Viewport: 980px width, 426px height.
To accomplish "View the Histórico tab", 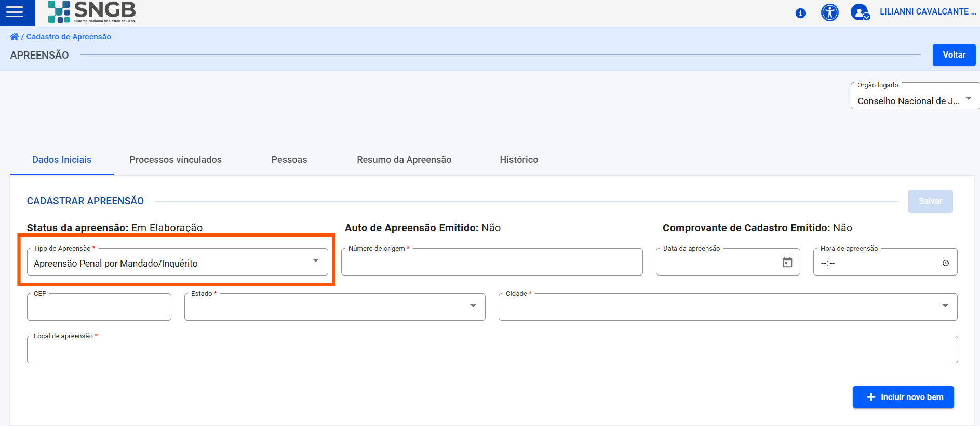I will pos(519,160).
